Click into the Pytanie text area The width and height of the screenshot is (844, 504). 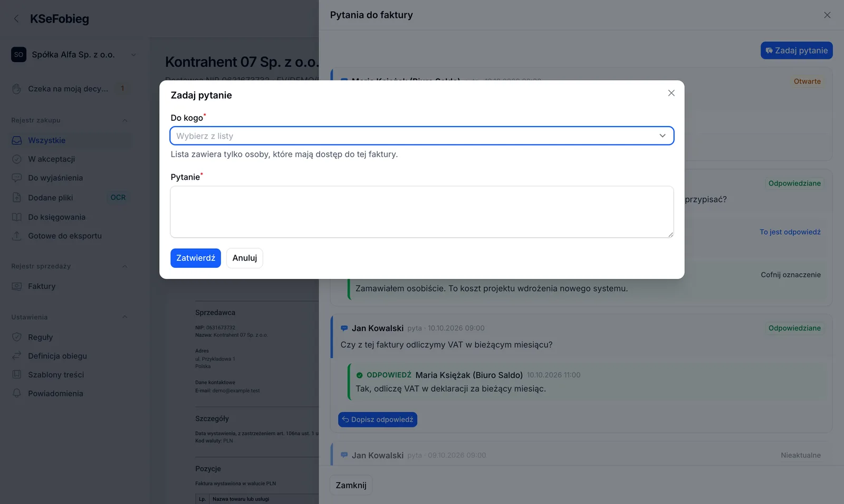pyautogui.click(x=421, y=212)
